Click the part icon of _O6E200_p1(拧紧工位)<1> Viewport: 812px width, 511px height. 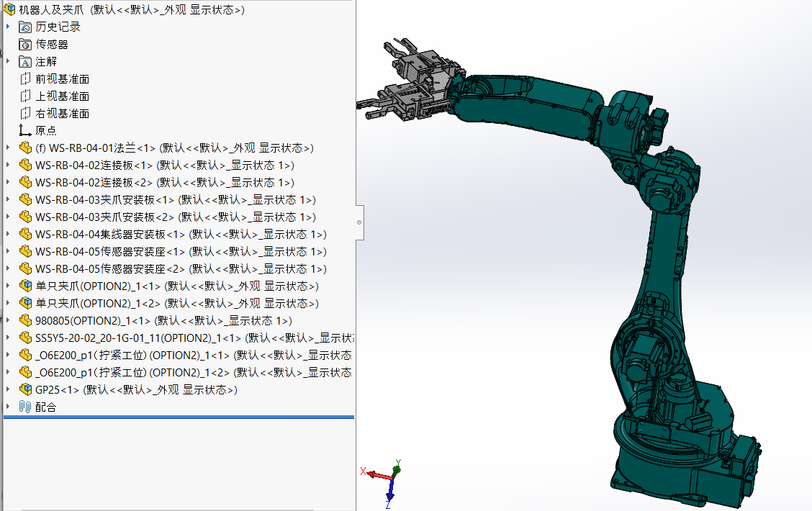[25, 355]
